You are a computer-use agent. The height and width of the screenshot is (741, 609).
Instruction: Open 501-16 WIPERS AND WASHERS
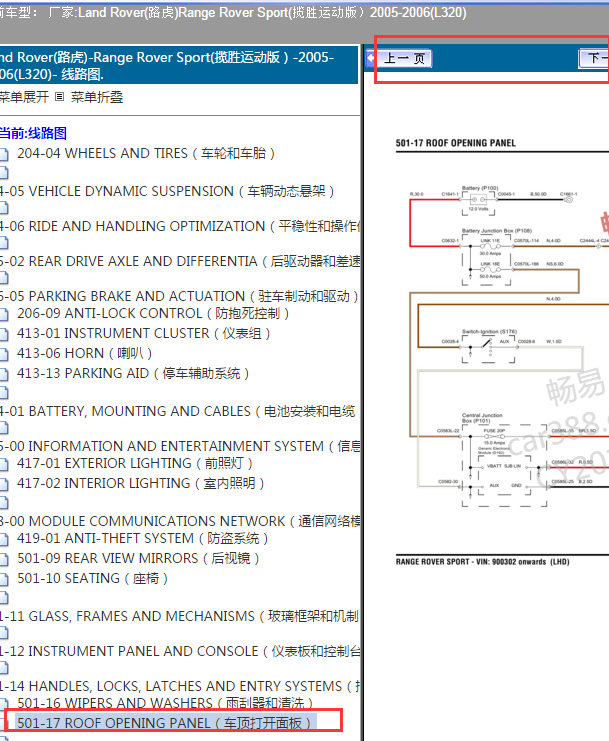(165, 703)
